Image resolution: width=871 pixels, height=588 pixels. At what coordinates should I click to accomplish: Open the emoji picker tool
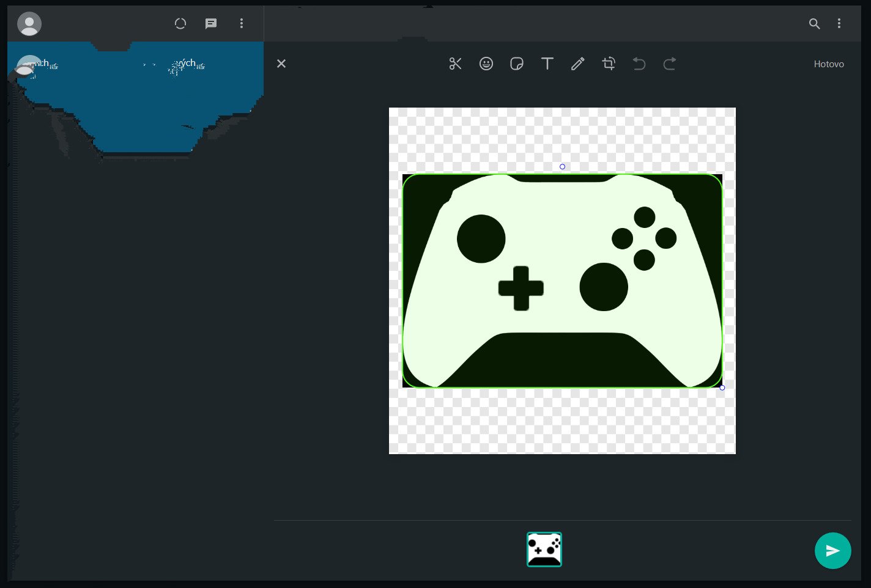(486, 64)
